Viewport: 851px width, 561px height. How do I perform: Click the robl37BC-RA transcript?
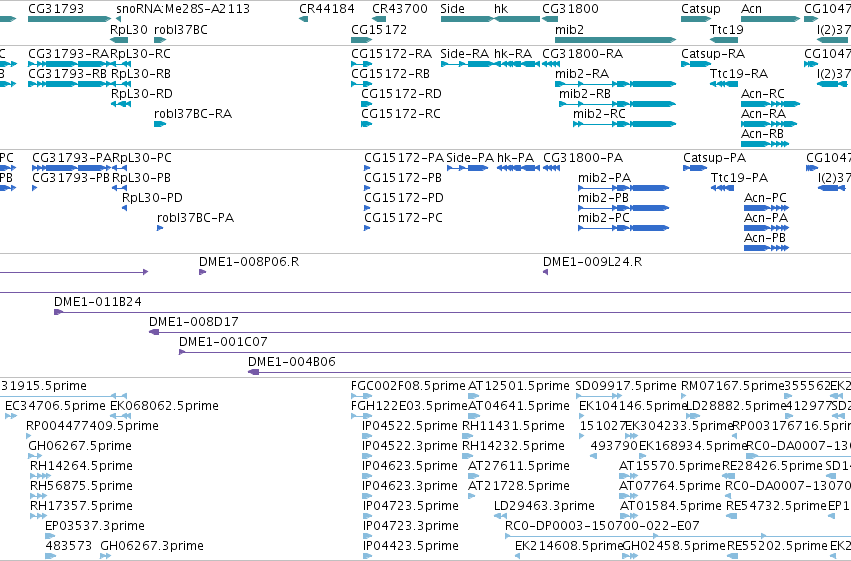[160, 124]
